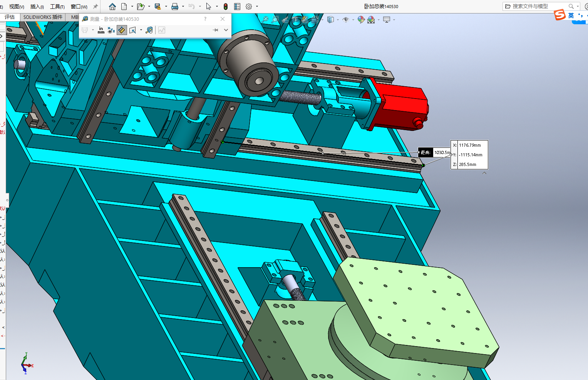Open the 插入(I) Insert menu
The width and height of the screenshot is (588, 380).
(37, 7)
